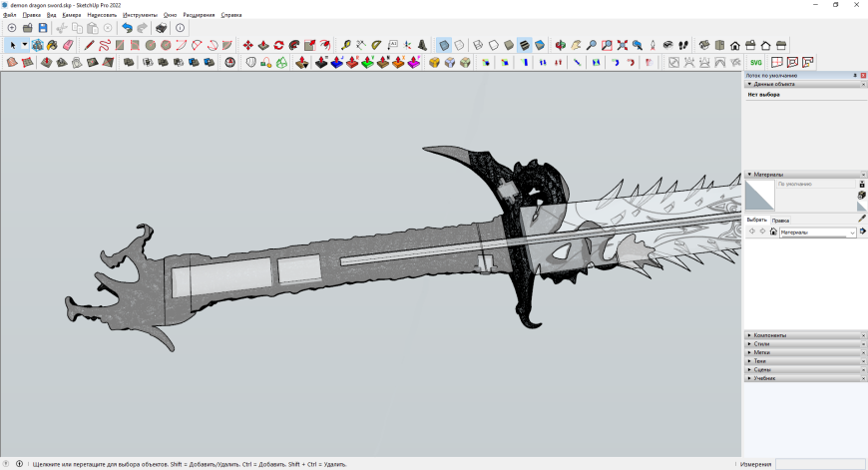Click the Undo arrow button

coord(127,28)
